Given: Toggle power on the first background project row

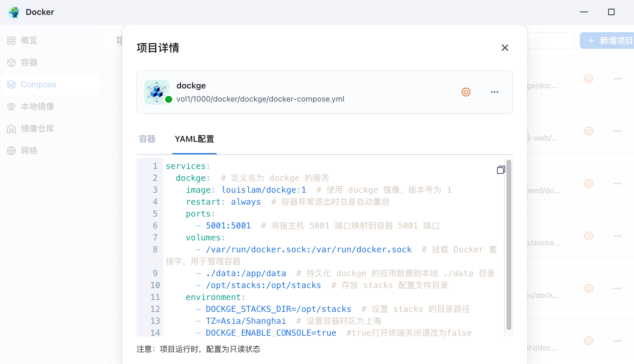Looking at the screenshot, I should click(588, 79).
